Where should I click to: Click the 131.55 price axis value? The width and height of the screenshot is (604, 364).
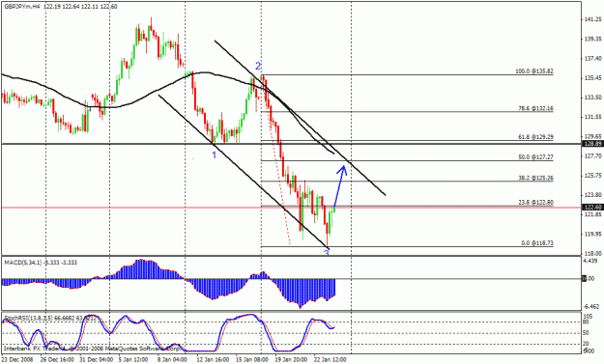coord(593,117)
